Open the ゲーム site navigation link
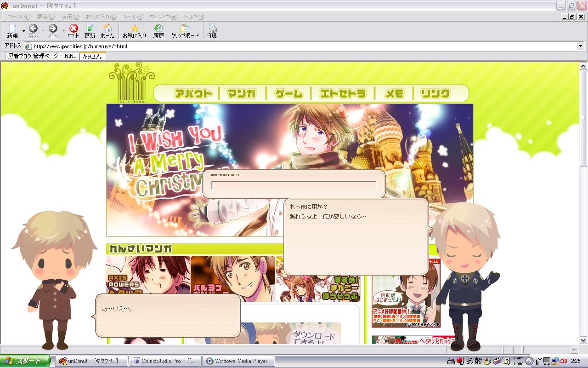The height and width of the screenshot is (368, 588). (x=289, y=94)
